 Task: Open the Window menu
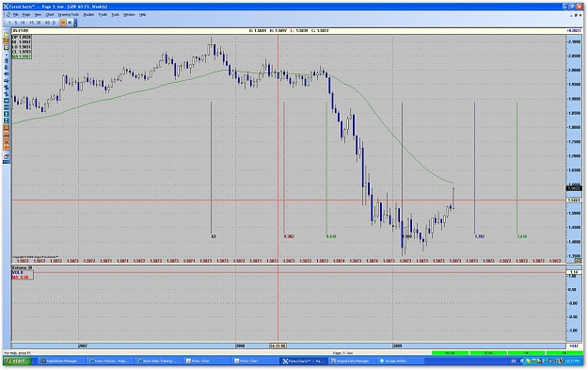129,15
